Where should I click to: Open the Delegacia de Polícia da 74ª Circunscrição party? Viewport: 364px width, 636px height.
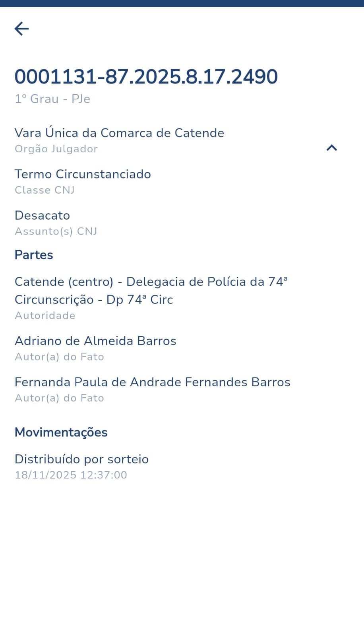click(x=151, y=290)
